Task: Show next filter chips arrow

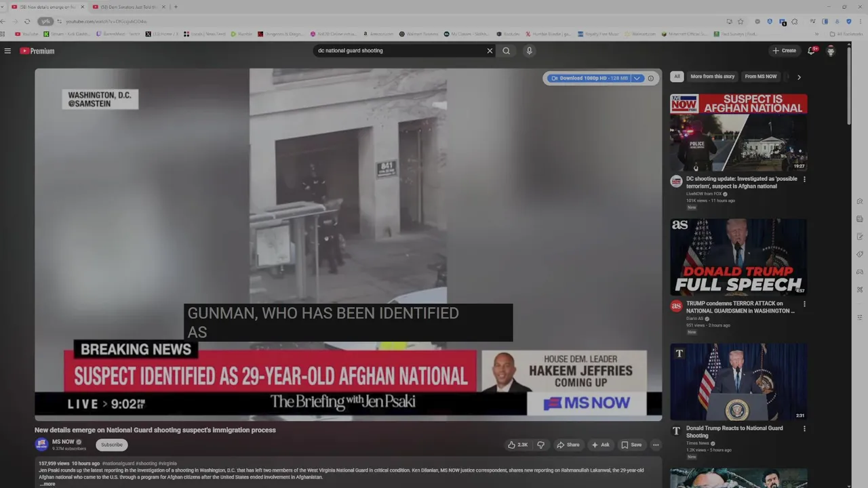Action: pyautogui.click(x=799, y=77)
